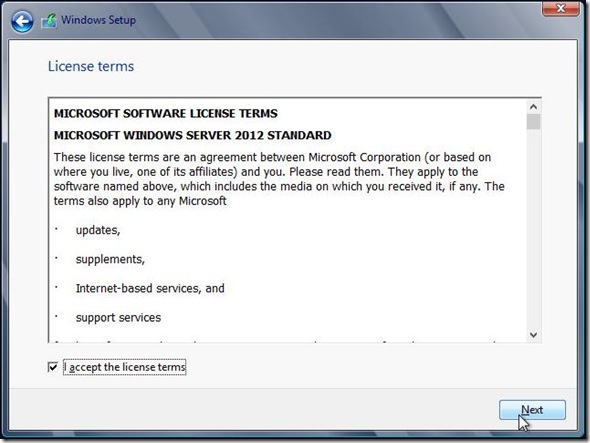The image size is (590, 443).
Task: Click 'MICROSOFT SOFTWARE LICENSE TERMS' heading text
Action: tap(166, 113)
